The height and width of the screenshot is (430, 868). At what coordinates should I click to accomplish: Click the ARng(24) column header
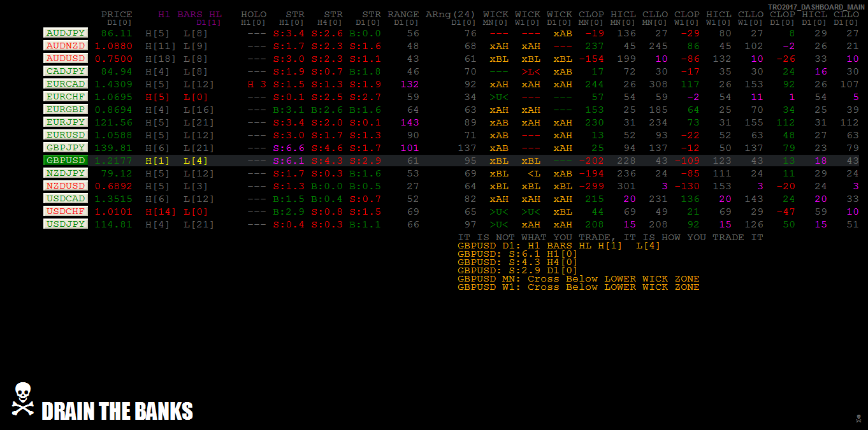coord(451,14)
